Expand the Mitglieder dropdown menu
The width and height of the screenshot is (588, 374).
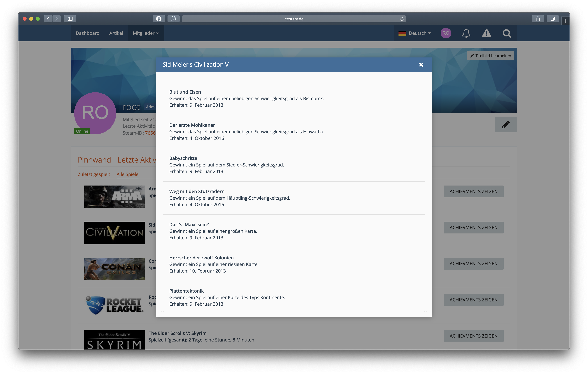point(146,33)
